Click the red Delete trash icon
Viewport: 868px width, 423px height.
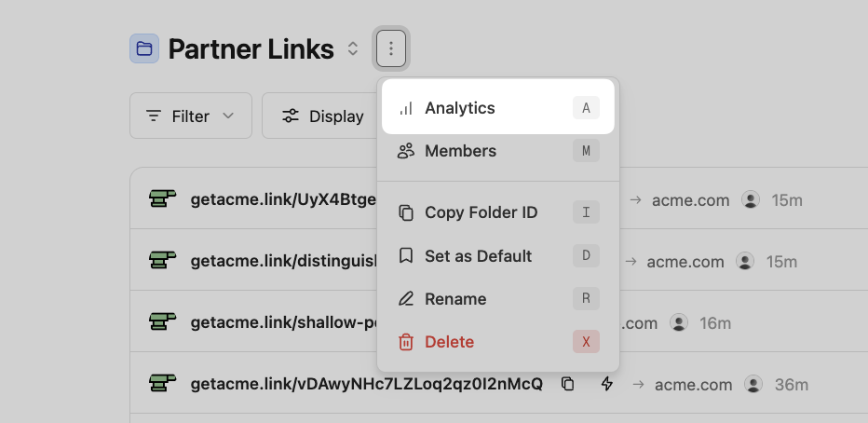coord(406,342)
